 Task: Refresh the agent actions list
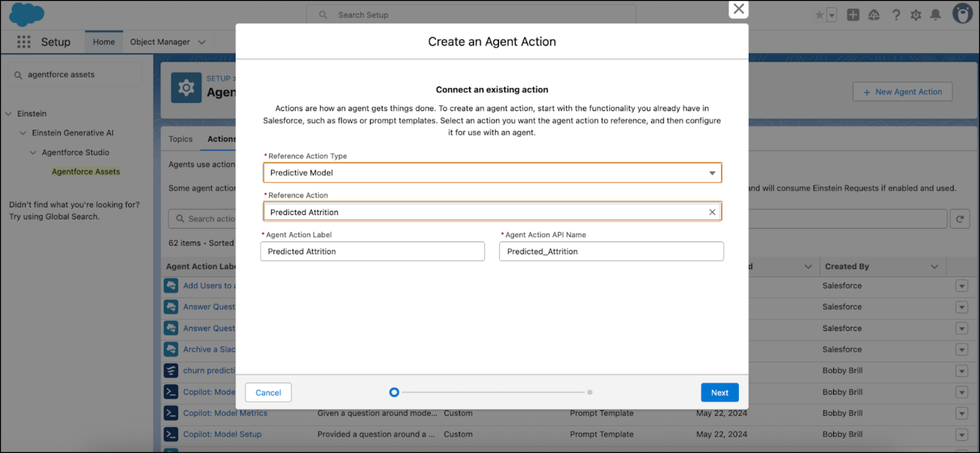coord(960,219)
